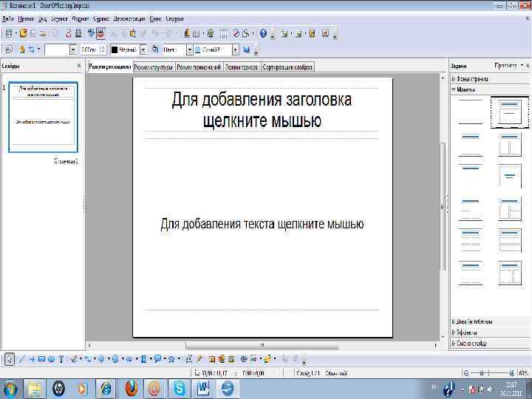This screenshot has height=399, width=532.
Task: Click the New document icon
Action: [9, 33]
